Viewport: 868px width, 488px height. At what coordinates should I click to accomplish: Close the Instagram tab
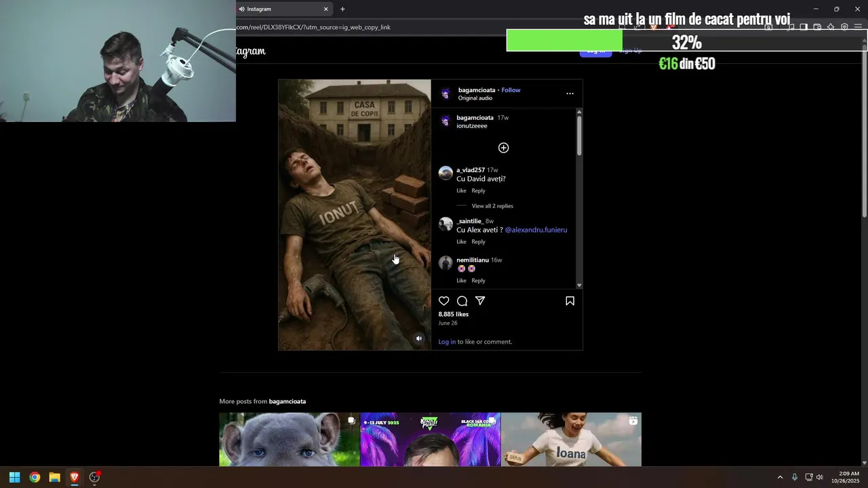(x=325, y=9)
